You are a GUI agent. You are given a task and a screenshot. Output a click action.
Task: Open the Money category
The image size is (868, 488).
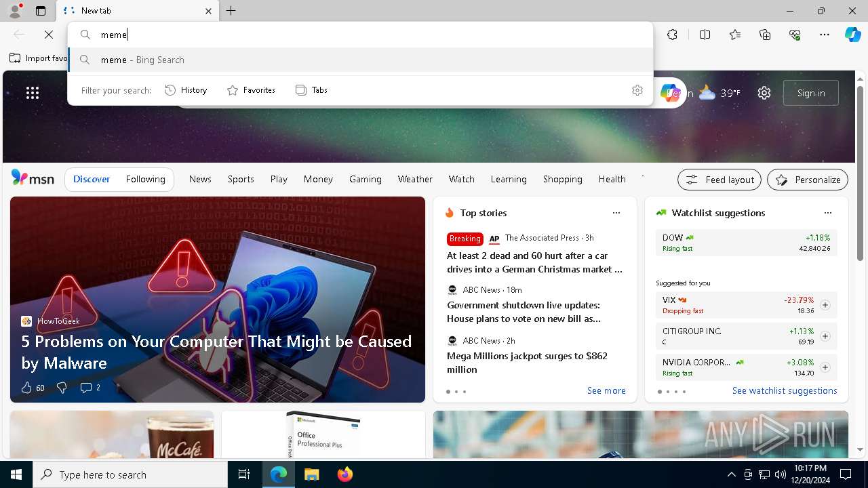(318, 179)
